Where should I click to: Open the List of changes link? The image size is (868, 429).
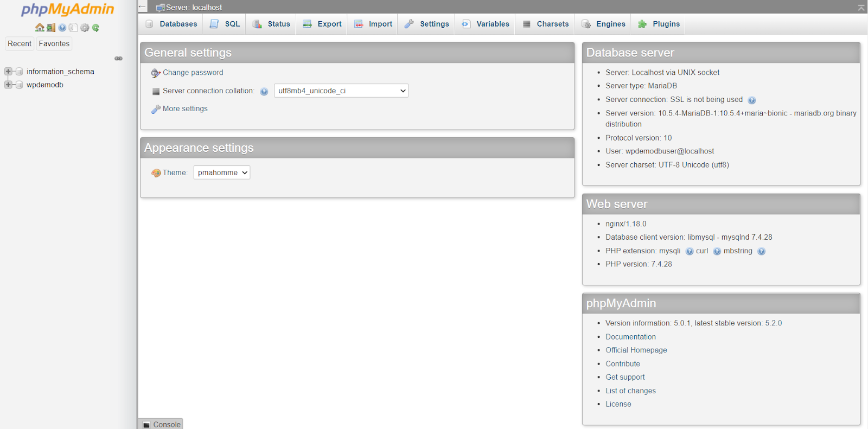(x=630, y=391)
